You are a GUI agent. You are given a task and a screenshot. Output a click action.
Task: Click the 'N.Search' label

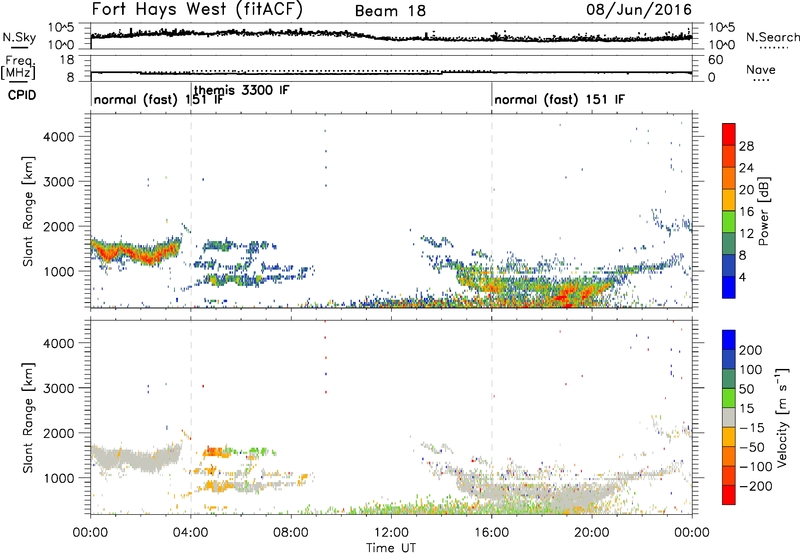[x=773, y=37]
